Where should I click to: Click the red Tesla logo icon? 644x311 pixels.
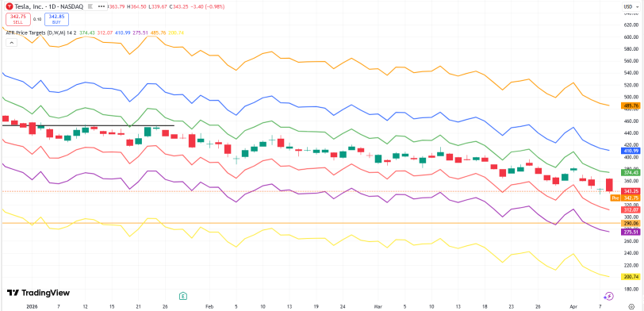(9, 6)
